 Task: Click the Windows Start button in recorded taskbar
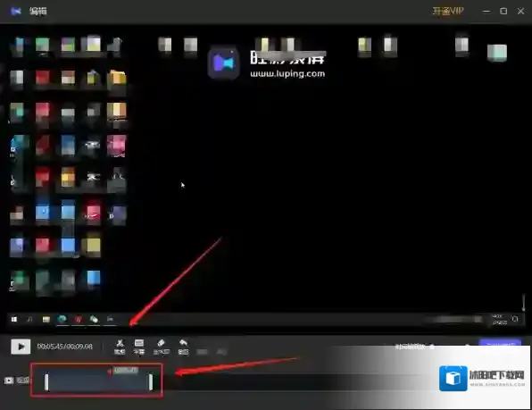tap(14, 320)
